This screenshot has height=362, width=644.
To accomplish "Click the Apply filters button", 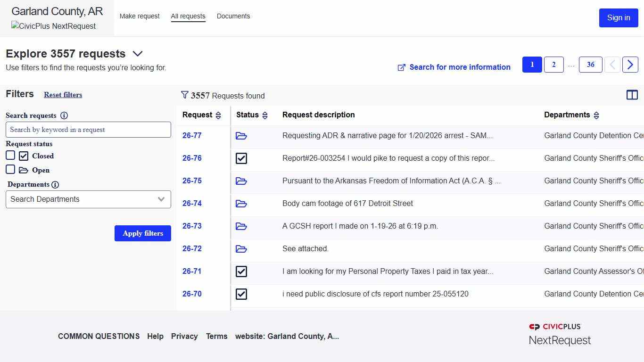I will click(x=142, y=233).
